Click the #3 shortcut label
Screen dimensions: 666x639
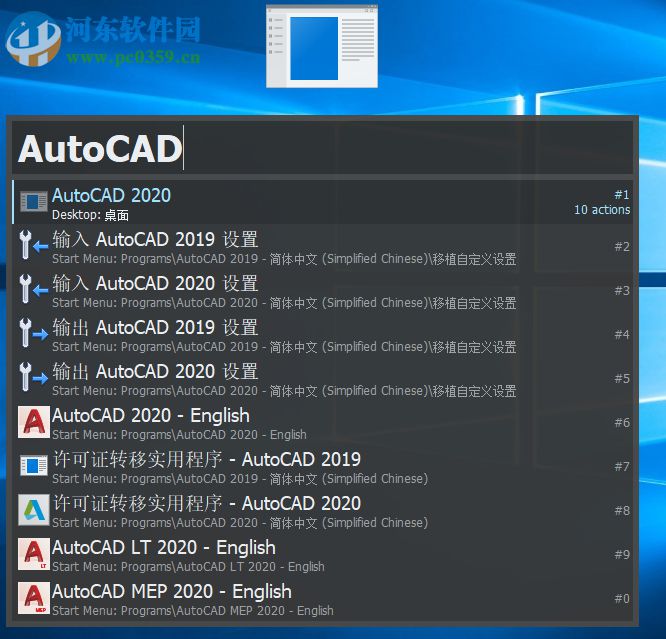click(622, 291)
